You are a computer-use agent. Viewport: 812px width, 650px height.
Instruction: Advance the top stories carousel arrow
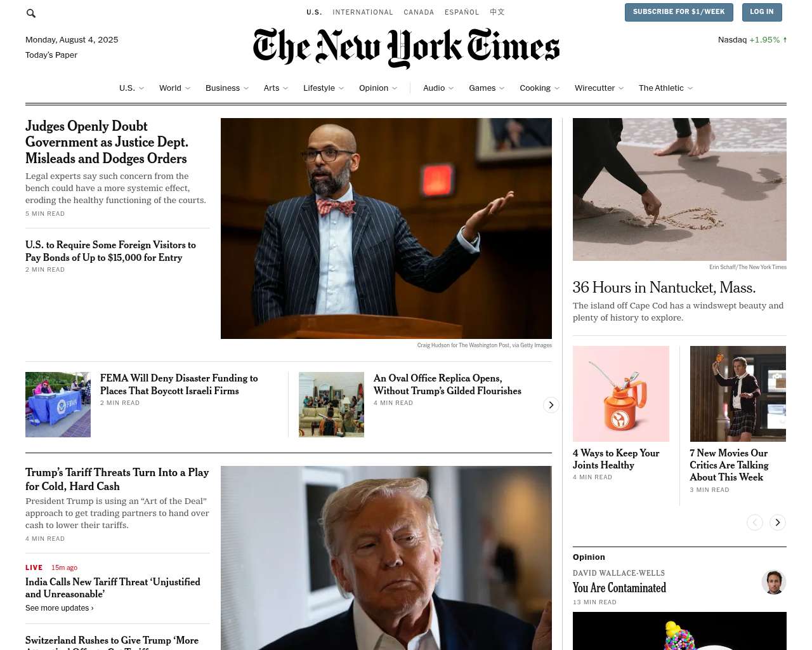551,405
